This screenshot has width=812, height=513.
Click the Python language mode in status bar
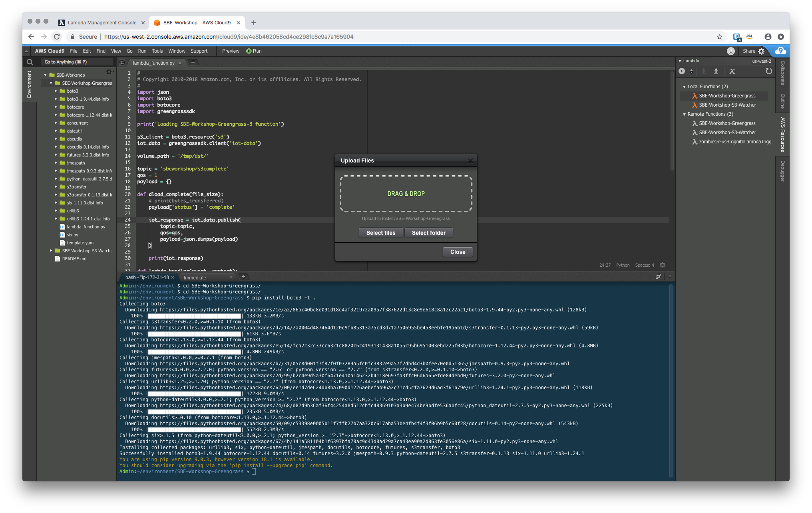coord(623,265)
